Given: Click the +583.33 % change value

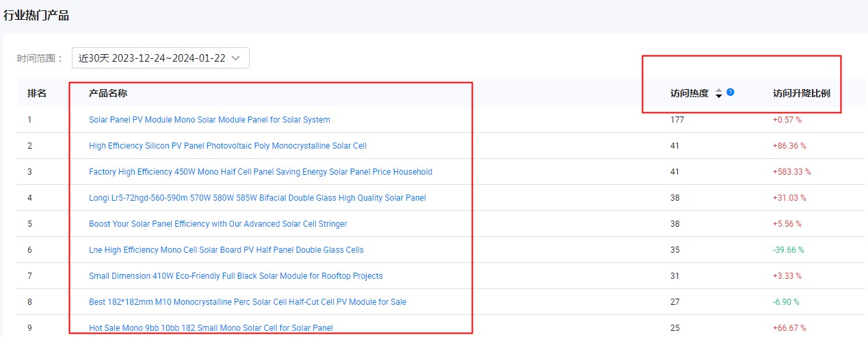Looking at the screenshot, I should pos(791,172).
